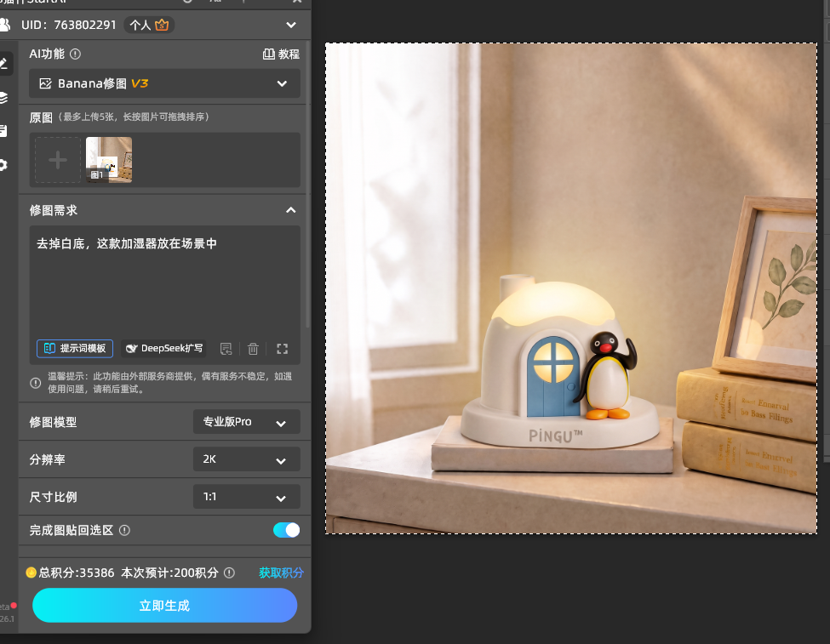This screenshot has height=644, width=830.
Task: Open the 修图模型 专业版Pro dropdown
Action: click(x=247, y=422)
